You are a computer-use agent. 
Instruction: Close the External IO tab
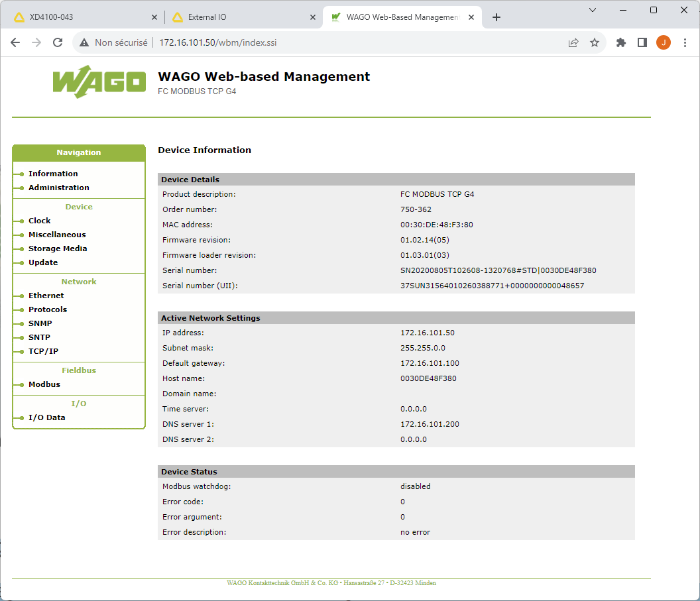tap(313, 17)
